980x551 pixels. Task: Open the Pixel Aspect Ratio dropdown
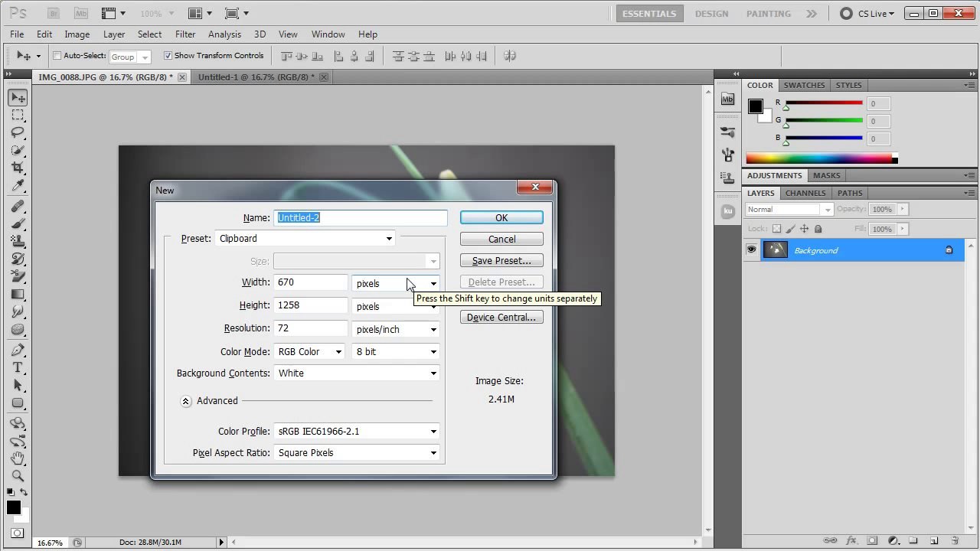(x=357, y=453)
